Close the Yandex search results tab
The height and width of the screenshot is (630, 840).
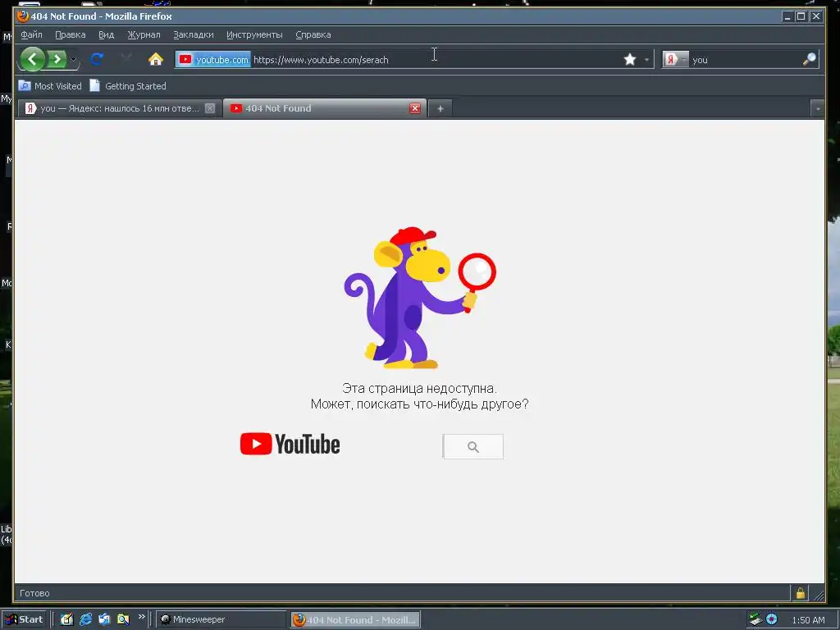point(210,108)
